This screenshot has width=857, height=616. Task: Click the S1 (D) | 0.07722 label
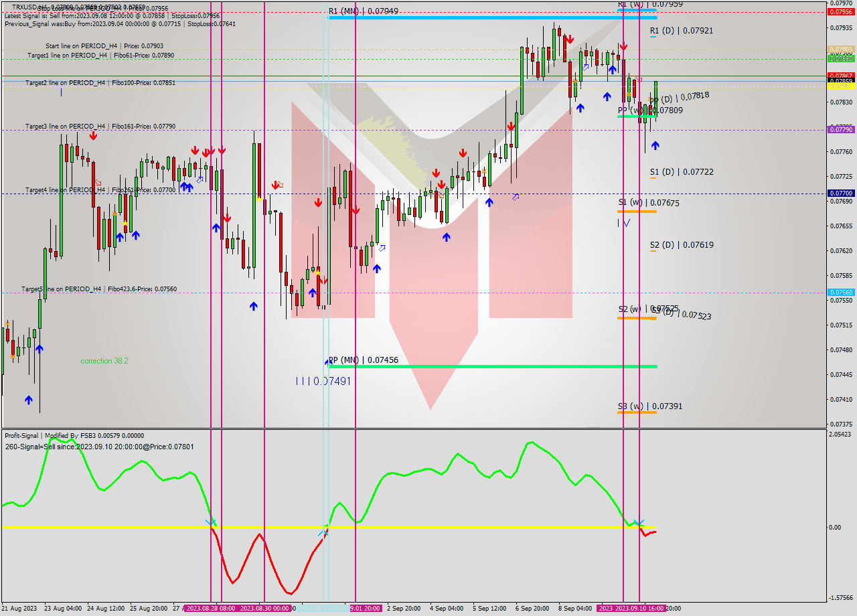682,172
